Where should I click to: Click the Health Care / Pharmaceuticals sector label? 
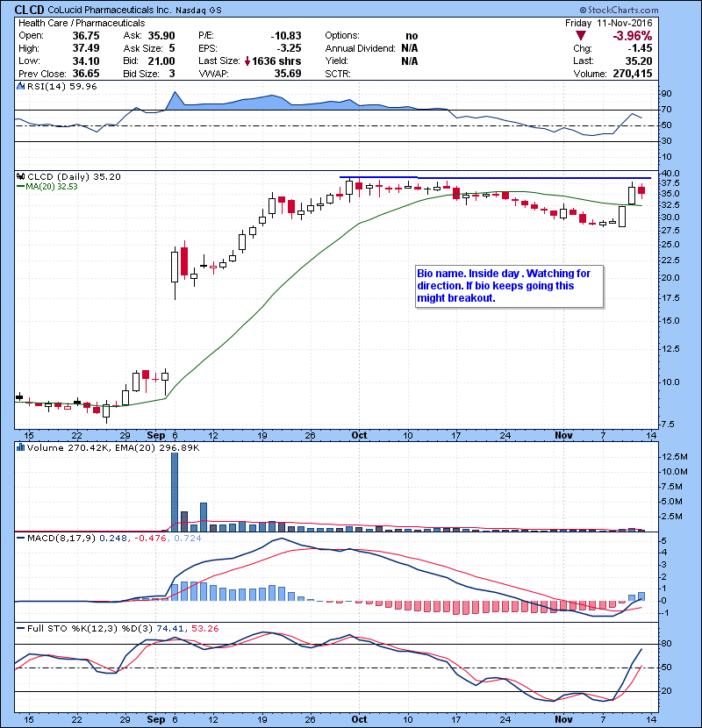82,23
